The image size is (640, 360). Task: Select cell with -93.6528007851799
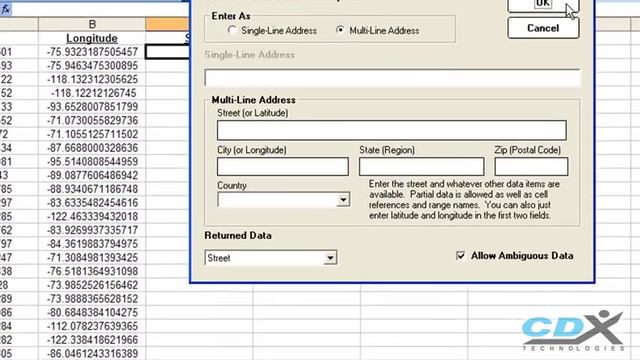(92, 107)
